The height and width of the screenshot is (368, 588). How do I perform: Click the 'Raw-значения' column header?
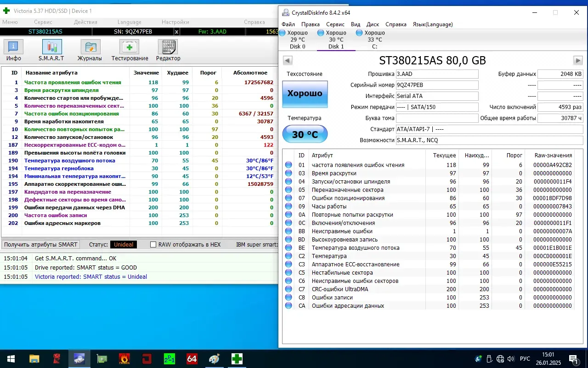point(553,155)
